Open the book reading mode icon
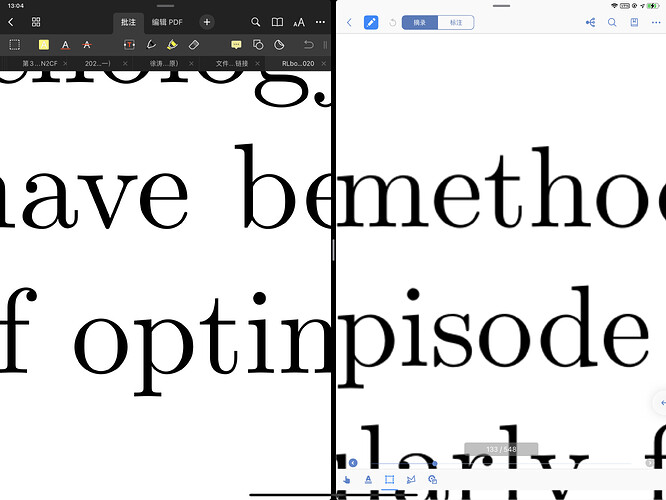Viewport: 666px width, 500px height. click(x=277, y=22)
